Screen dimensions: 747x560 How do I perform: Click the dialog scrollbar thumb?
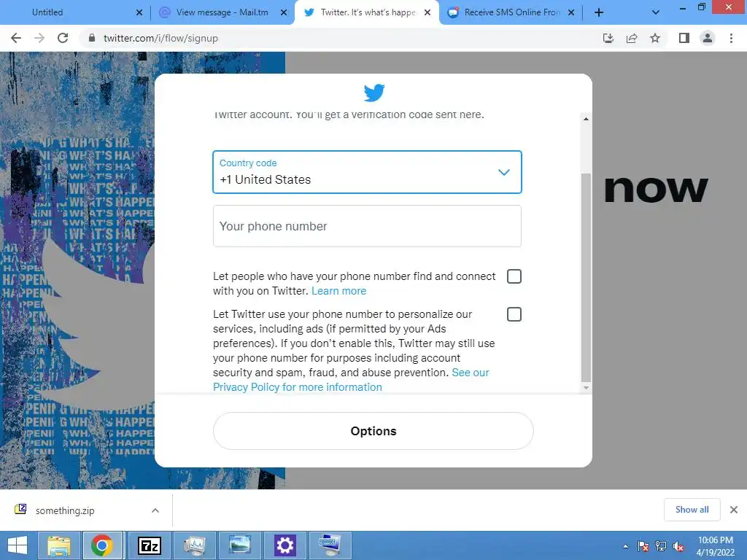(x=586, y=277)
